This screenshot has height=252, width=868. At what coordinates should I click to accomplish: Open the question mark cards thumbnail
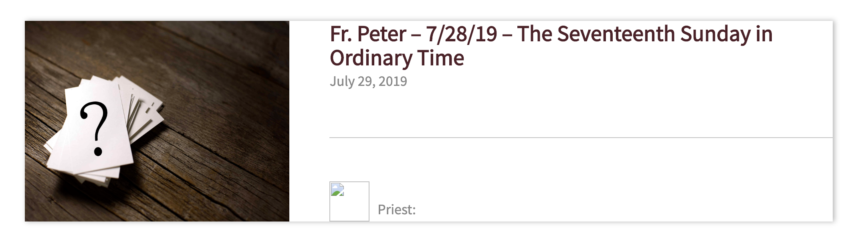[x=157, y=121]
